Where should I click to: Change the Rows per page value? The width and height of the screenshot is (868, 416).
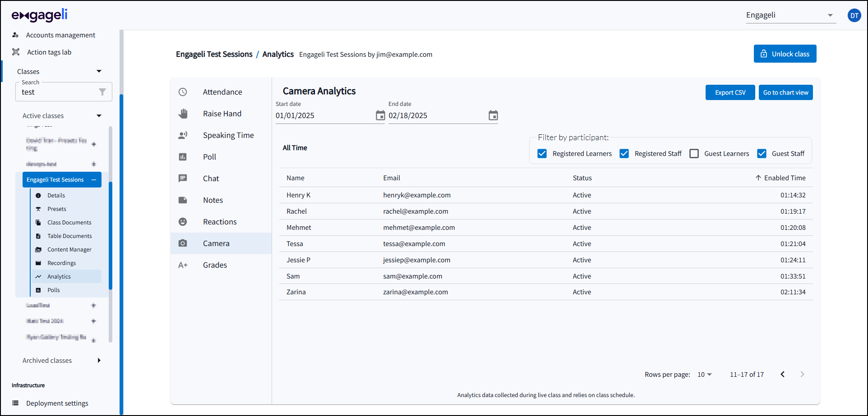coord(705,375)
